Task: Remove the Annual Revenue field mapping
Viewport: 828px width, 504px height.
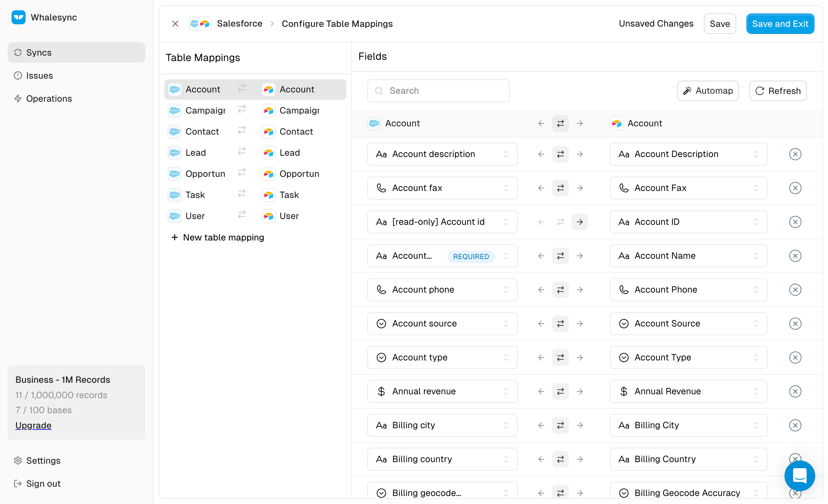Action: pos(795,391)
